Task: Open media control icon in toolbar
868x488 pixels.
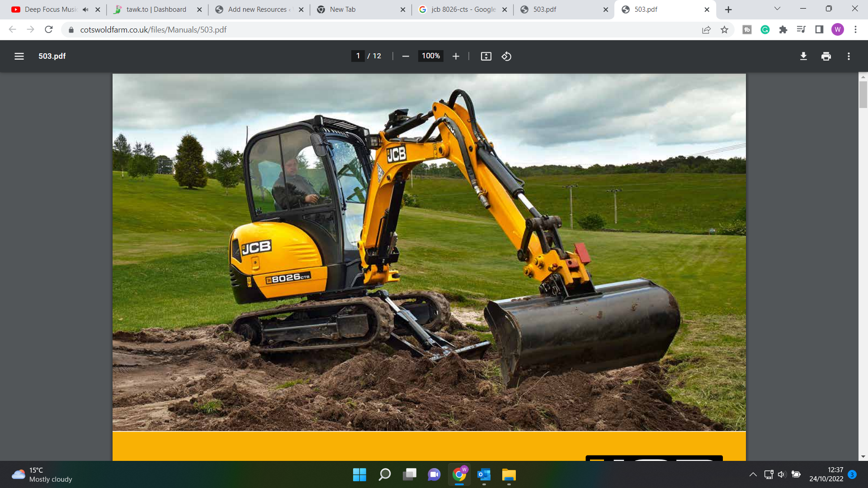Action: [x=801, y=29]
